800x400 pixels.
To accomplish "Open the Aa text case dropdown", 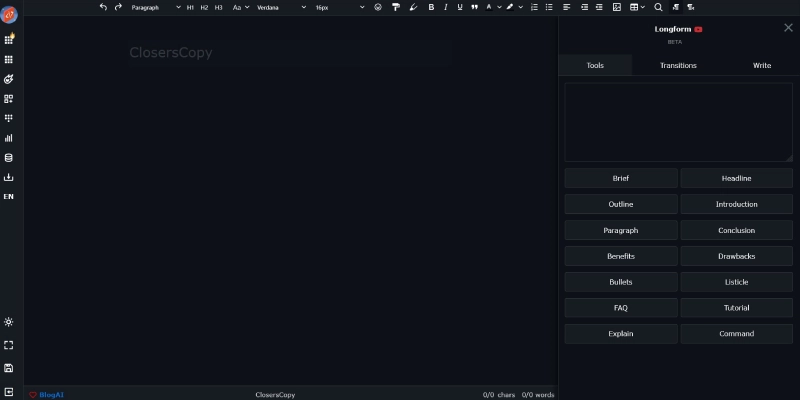I will (241, 7).
